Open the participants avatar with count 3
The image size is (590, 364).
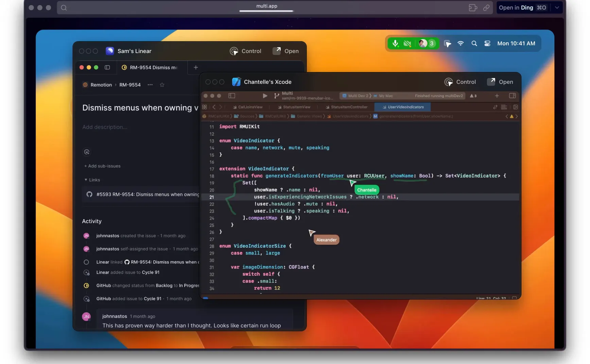point(427,43)
